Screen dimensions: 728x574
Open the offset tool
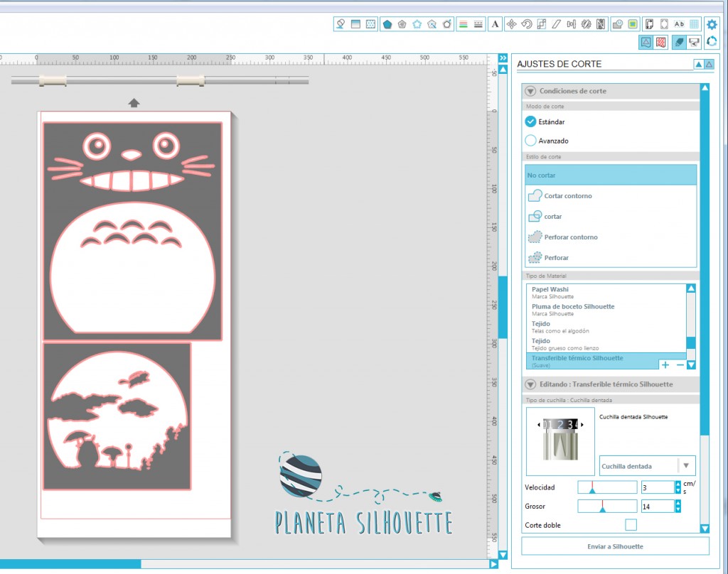pyautogui.click(x=633, y=24)
